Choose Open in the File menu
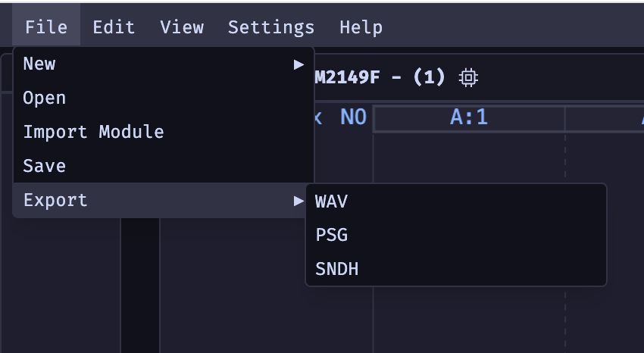 164,98
